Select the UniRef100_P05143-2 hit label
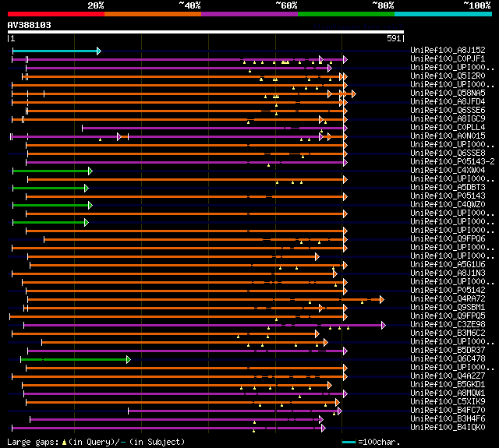Viewport: 499px width, 448px height. click(x=452, y=161)
